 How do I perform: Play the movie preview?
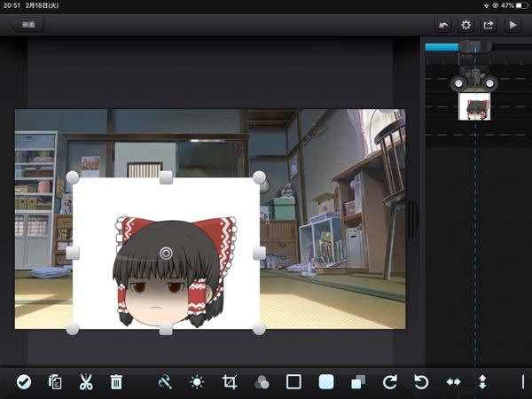512,25
